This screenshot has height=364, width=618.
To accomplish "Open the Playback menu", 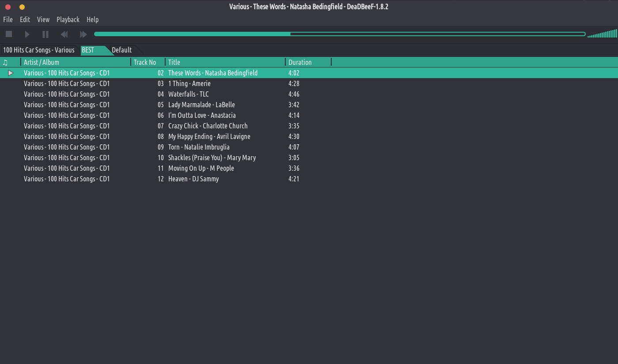I will [x=68, y=19].
